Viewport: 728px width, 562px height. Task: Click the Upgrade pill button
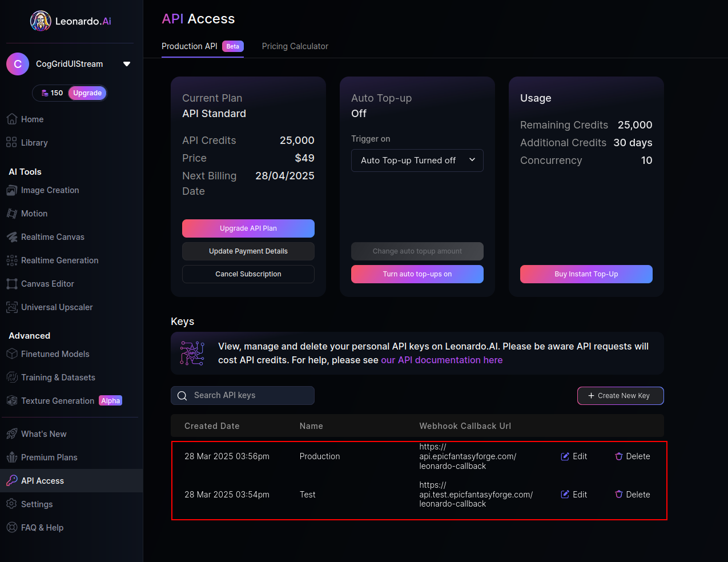click(87, 93)
